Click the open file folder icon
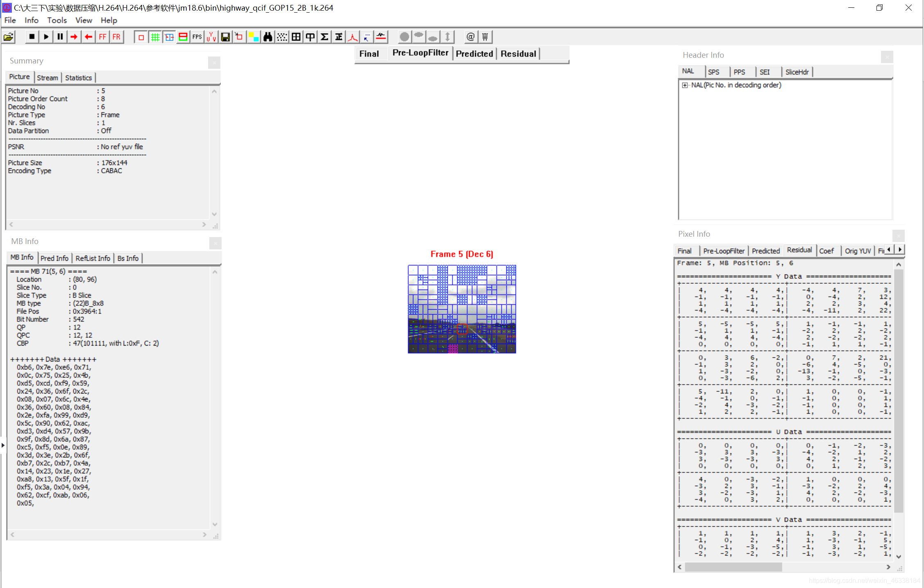This screenshot has width=924, height=588. 9,37
